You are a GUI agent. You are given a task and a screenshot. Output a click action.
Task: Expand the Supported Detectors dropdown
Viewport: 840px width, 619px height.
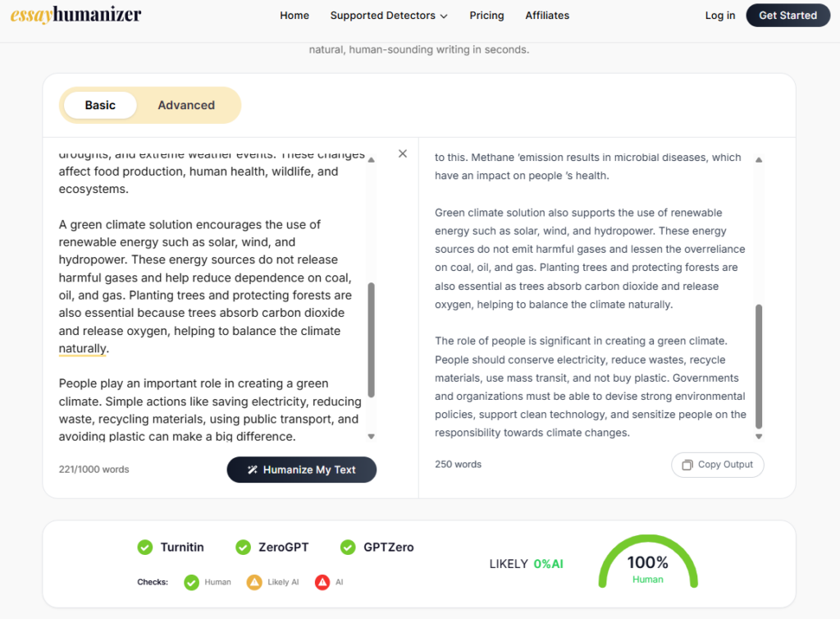click(389, 16)
